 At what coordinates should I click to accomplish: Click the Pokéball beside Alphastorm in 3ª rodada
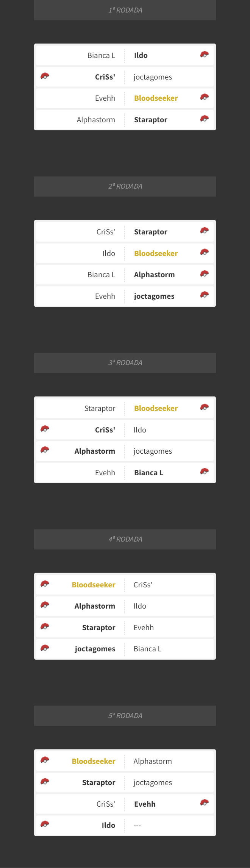pyautogui.click(x=45, y=450)
